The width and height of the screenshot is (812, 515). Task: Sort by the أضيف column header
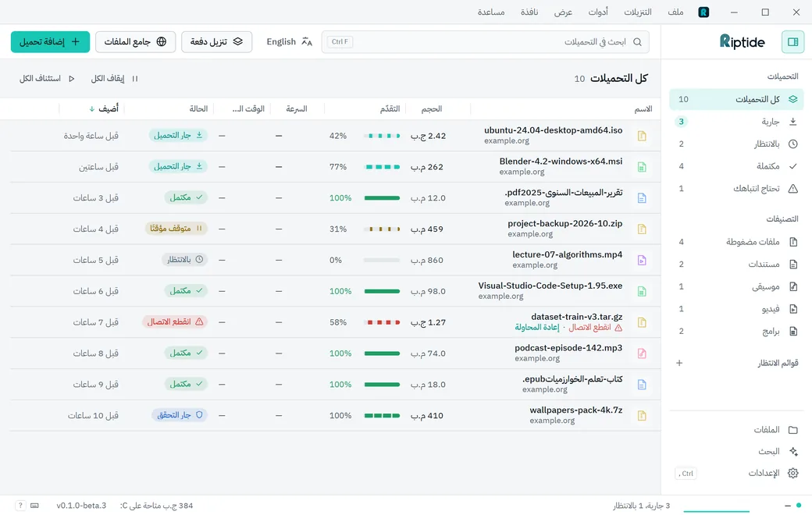click(104, 108)
